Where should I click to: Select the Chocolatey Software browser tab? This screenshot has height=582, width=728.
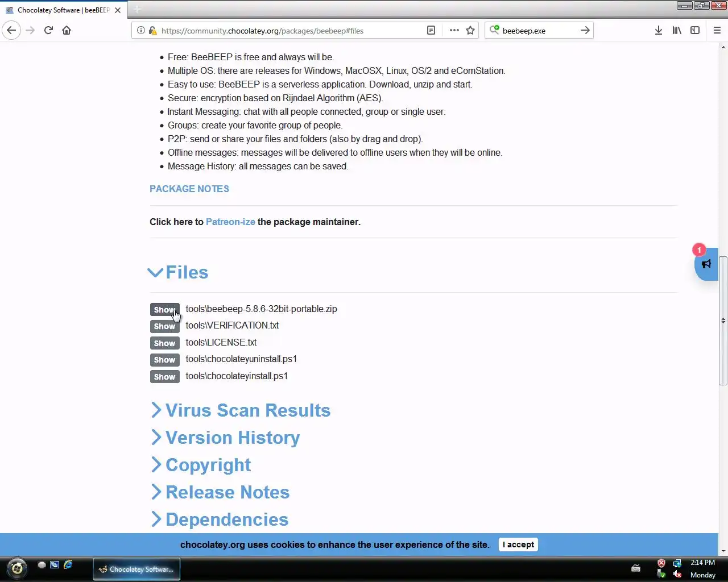pyautogui.click(x=63, y=10)
